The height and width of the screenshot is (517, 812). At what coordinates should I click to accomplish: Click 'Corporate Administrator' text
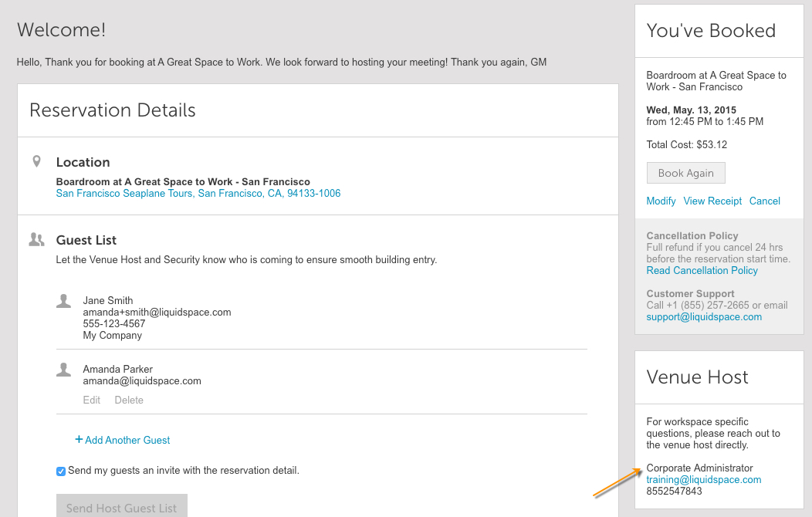(x=699, y=468)
